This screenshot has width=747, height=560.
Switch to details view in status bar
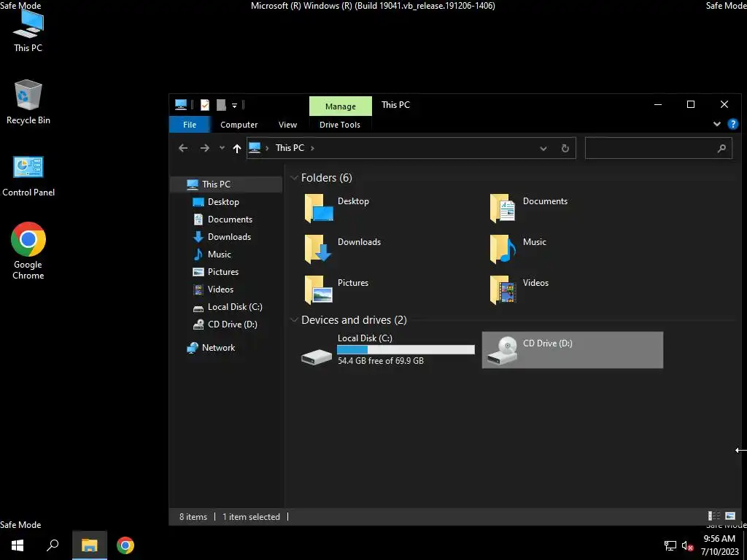pyautogui.click(x=713, y=516)
